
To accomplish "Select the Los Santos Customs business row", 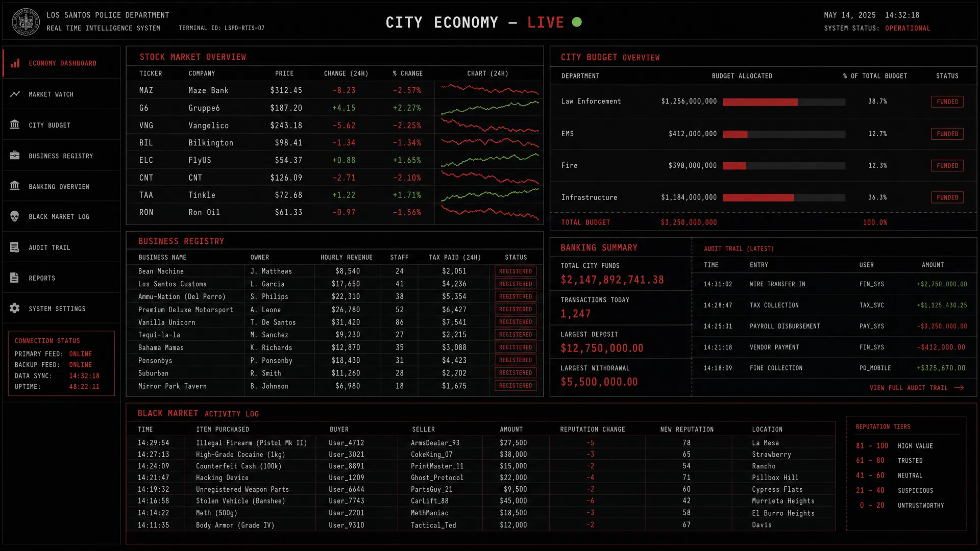I will pyautogui.click(x=334, y=284).
